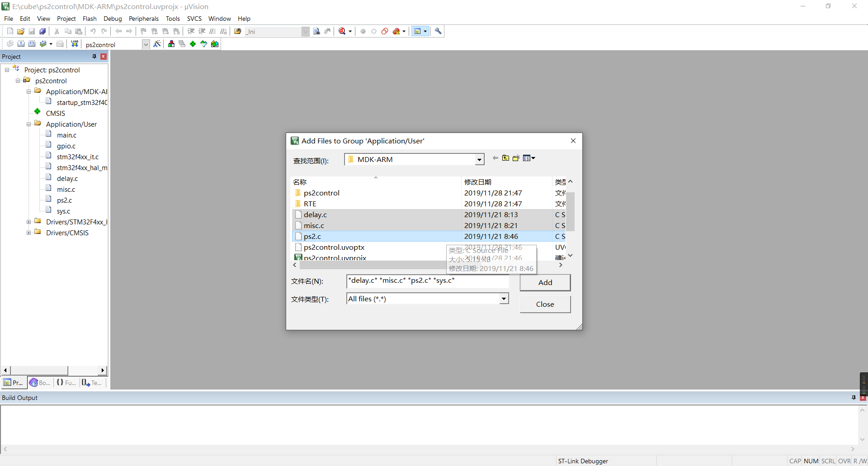Go back with dialog's left arrow icon

495,158
